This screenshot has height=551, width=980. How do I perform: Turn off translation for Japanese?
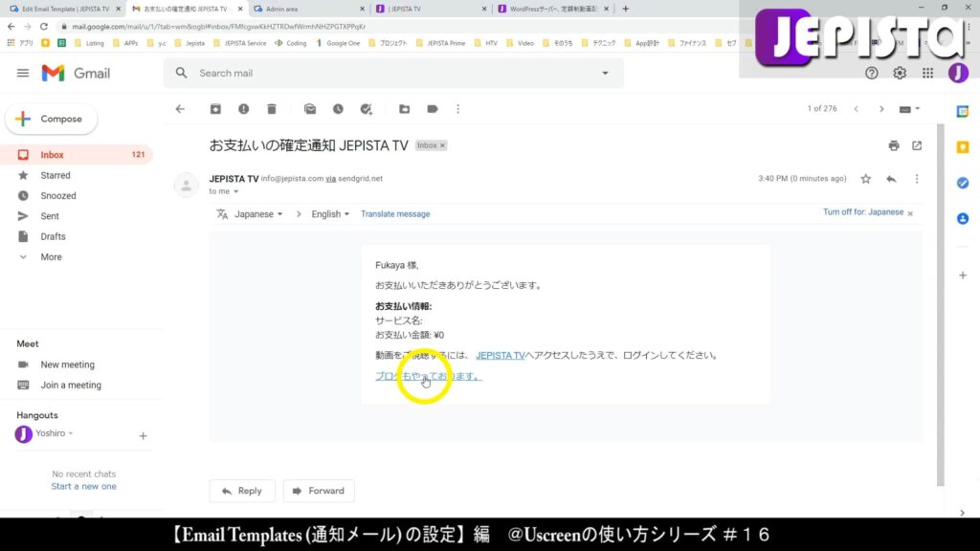(863, 212)
